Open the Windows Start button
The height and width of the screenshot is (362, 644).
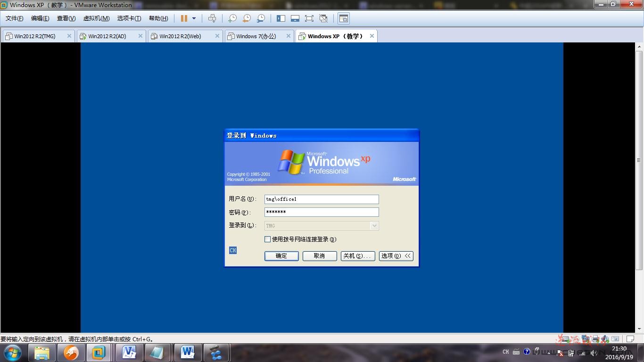[x=13, y=353]
